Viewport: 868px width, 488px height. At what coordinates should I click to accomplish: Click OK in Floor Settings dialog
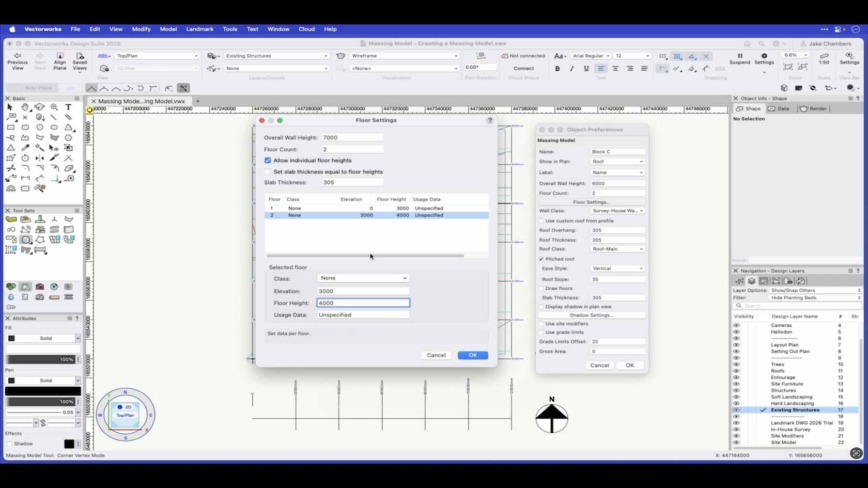tap(473, 355)
